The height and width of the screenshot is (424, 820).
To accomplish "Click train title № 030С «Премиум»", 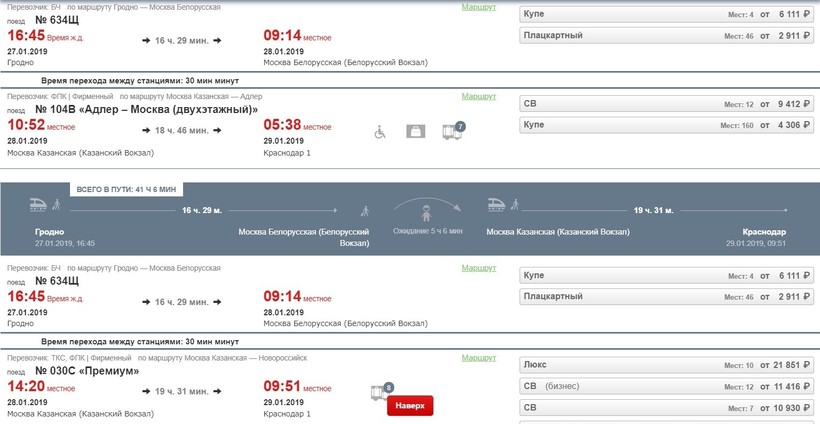I will [x=87, y=371].
